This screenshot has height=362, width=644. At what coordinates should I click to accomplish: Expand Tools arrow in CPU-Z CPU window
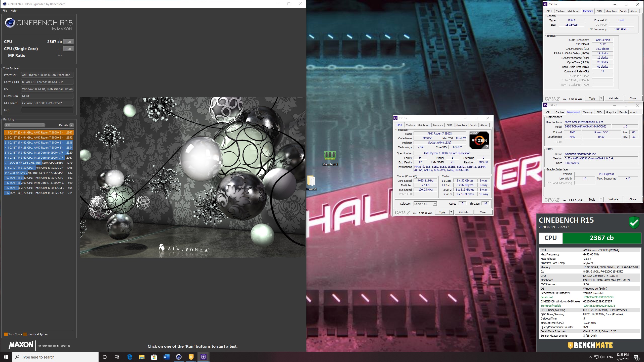(451, 212)
